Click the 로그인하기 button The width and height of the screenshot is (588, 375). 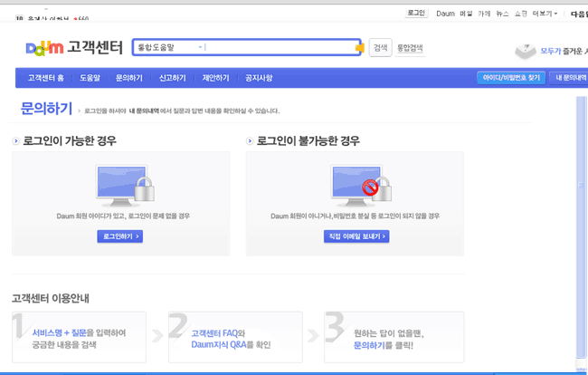pyautogui.click(x=120, y=236)
